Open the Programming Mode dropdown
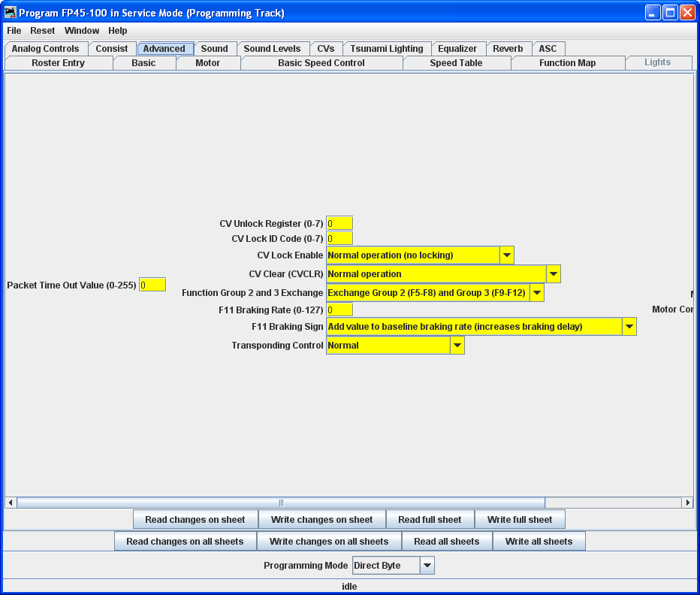700x595 pixels. (427, 566)
